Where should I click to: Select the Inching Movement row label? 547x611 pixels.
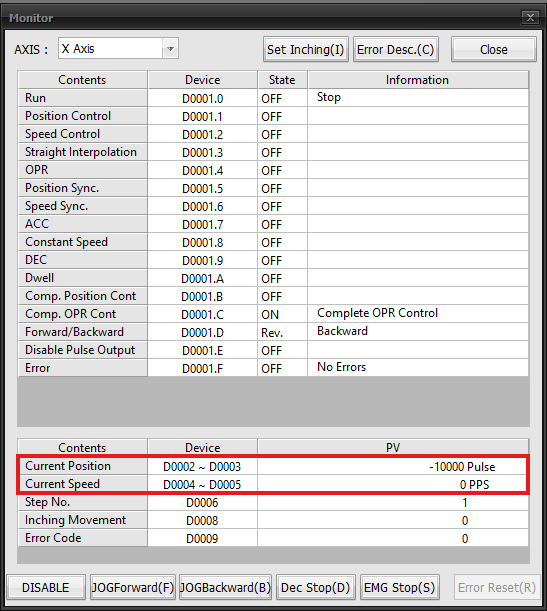[x=83, y=520]
